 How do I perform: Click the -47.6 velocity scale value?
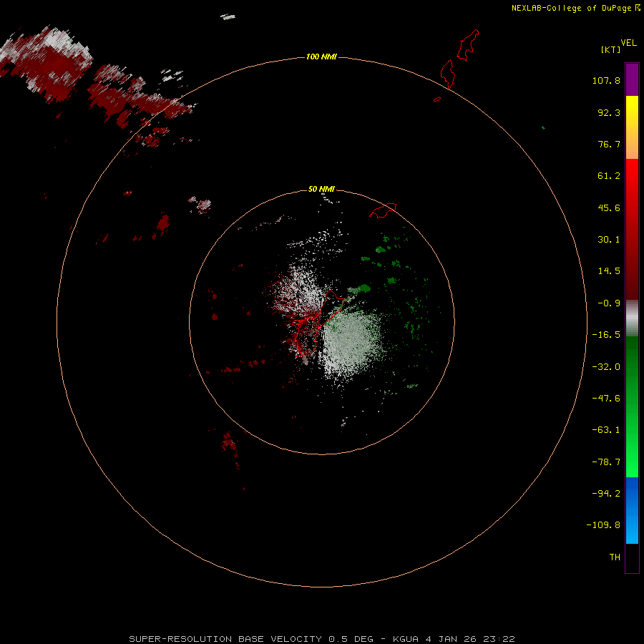[x=606, y=399]
